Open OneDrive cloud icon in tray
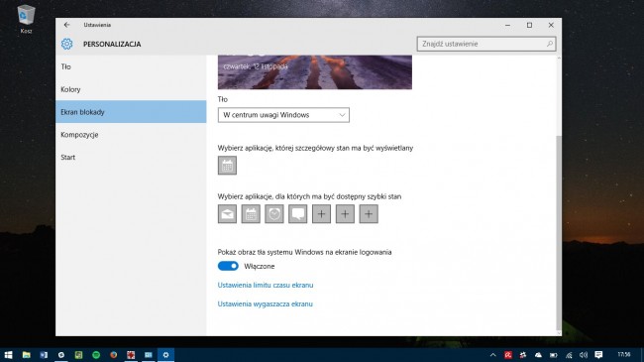The height and width of the screenshot is (362, 644). [538, 355]
